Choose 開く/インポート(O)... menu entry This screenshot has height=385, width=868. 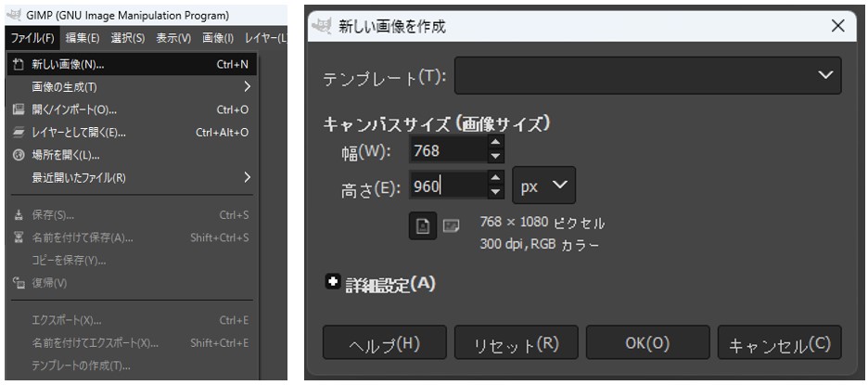(131, 109)
